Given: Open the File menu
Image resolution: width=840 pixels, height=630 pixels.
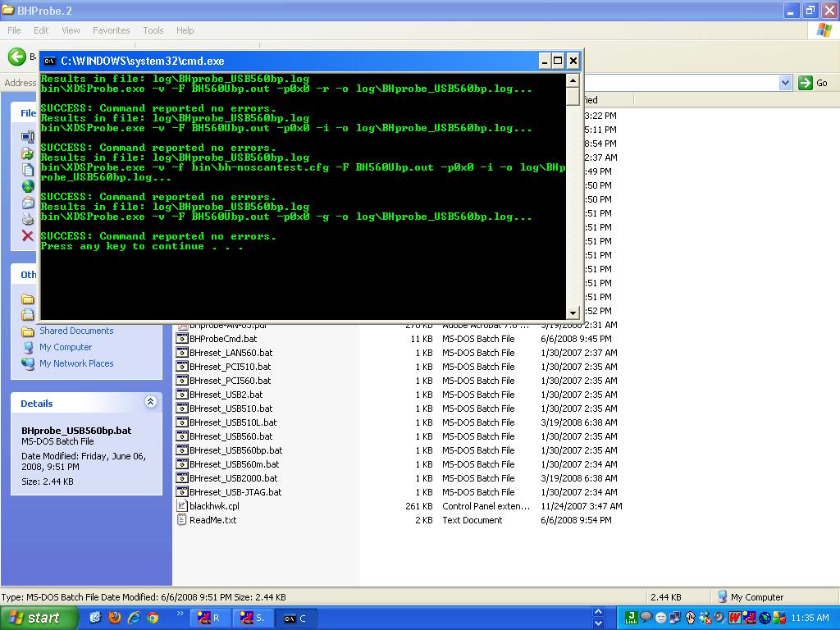Looking at the screenshot, I should point(14,30).
